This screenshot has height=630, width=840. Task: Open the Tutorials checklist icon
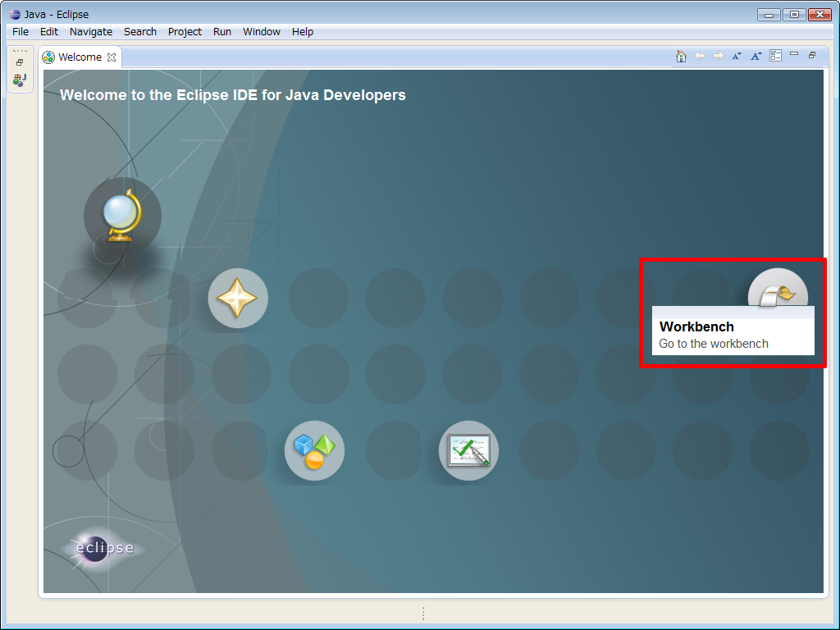468,450
